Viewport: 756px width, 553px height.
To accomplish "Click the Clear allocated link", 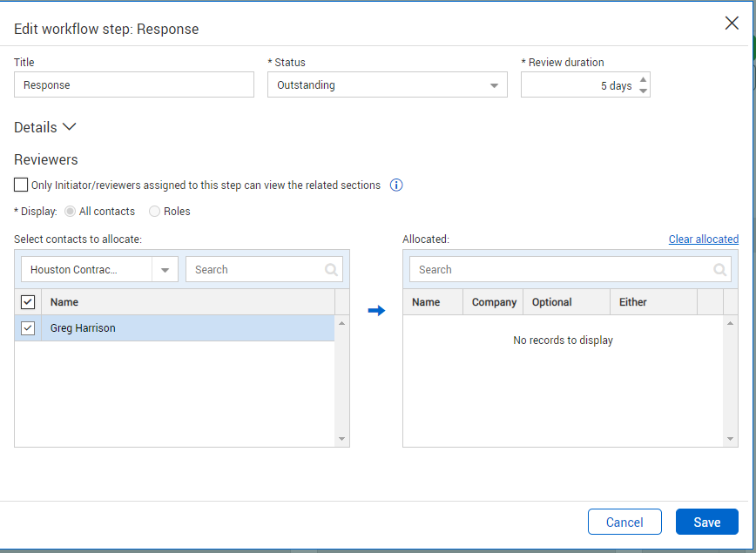I will click(x=703, y=239).
